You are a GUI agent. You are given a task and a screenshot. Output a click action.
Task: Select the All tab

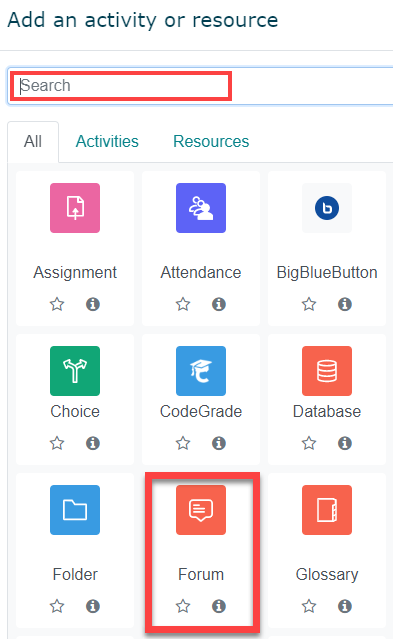33,141
